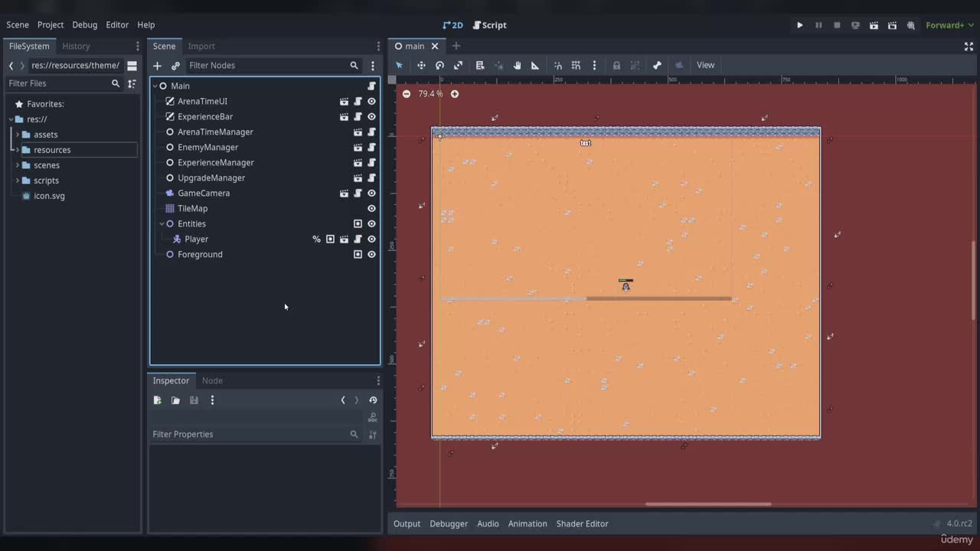The height and width of the screenshot is (551, 980).
Task: Select the Select Mode arrow tool
Action: tap(399, 65)
